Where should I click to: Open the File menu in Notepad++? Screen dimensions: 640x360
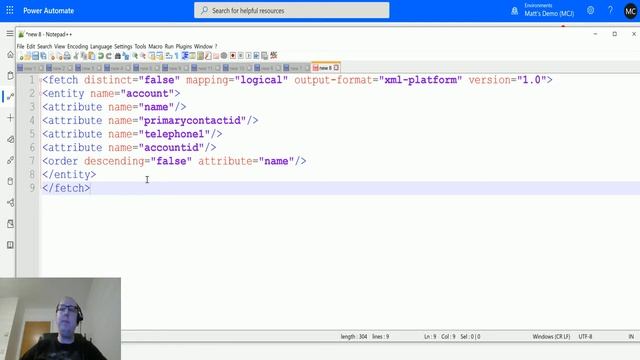(20, 47)
